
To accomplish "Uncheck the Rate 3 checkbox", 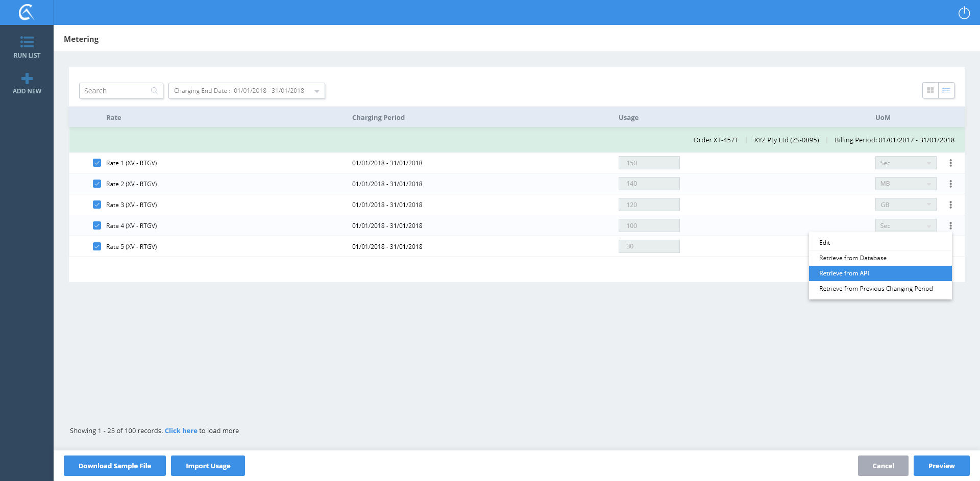I will (x=97, y=205).
